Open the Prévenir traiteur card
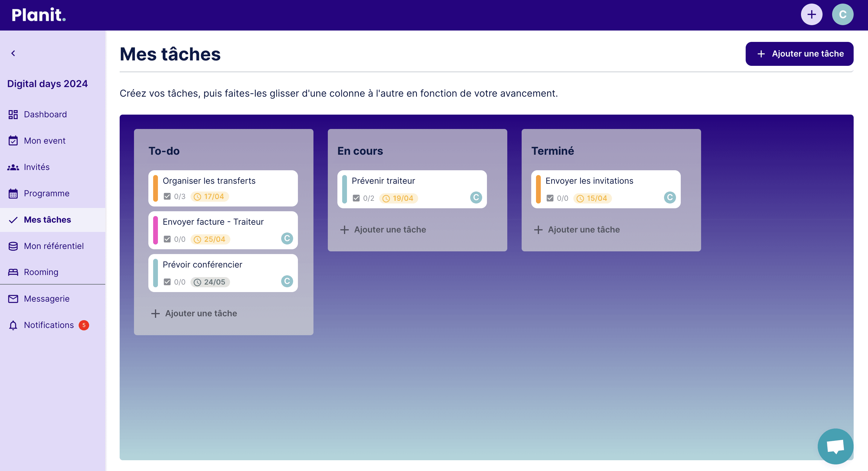The width and height of the screenshot is (868, 471). pyautogui.click(x=412, y=189)
